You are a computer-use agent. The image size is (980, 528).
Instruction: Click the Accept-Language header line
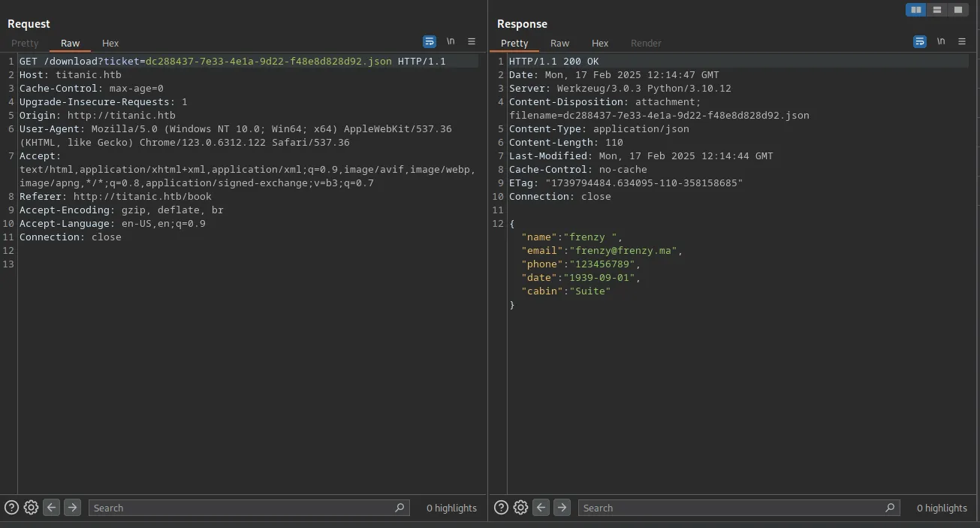(113, 223)
